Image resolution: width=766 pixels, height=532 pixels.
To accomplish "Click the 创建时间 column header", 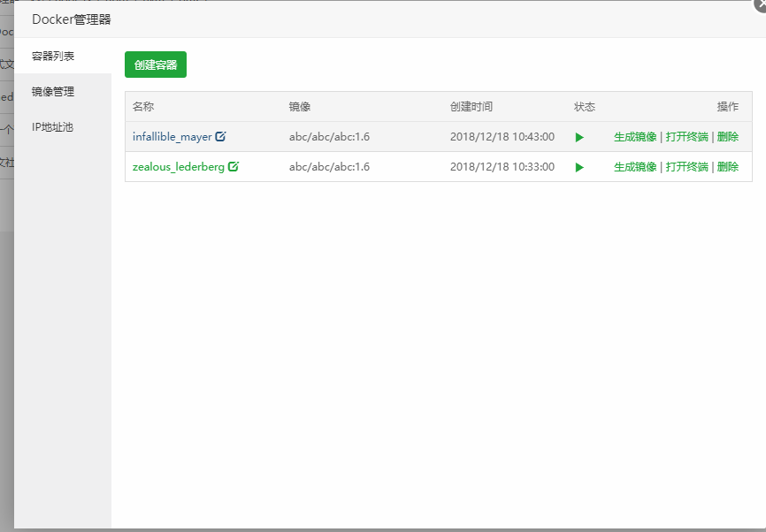I will 471,106.
